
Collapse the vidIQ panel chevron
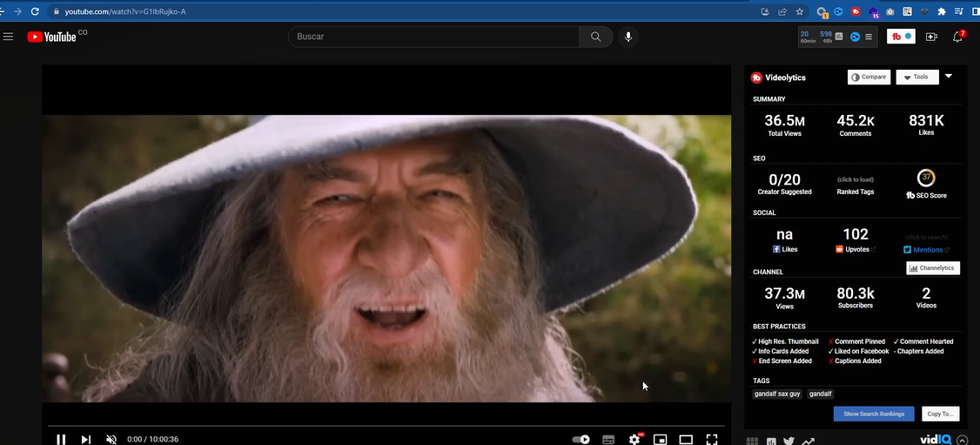[963, 441]
